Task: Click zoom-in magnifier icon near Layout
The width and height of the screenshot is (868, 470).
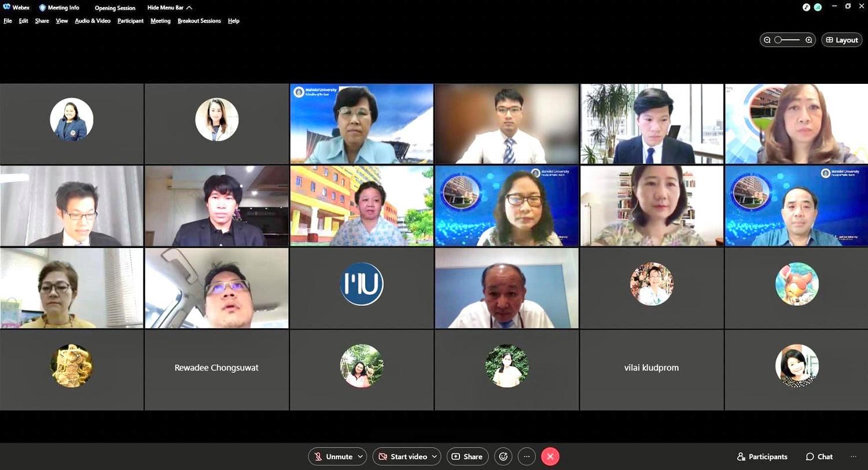Action: [x=809, y=40]
